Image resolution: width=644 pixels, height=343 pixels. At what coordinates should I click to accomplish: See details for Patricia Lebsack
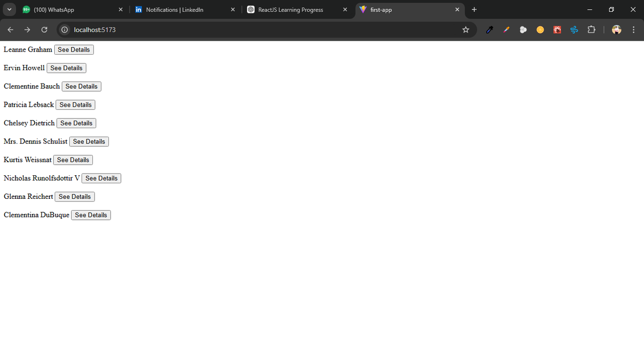coord(76,105)
